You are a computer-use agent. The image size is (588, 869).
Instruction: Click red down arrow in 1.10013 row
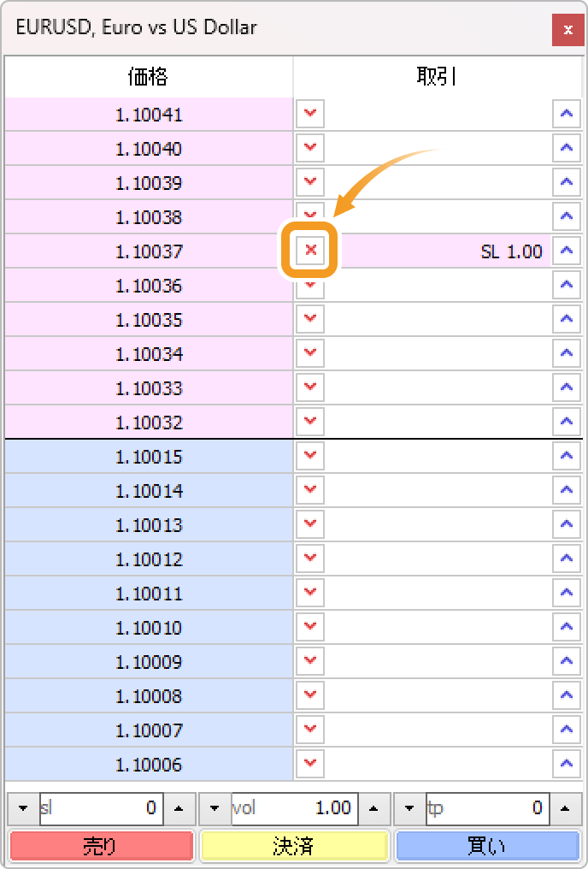pos(310,524)
